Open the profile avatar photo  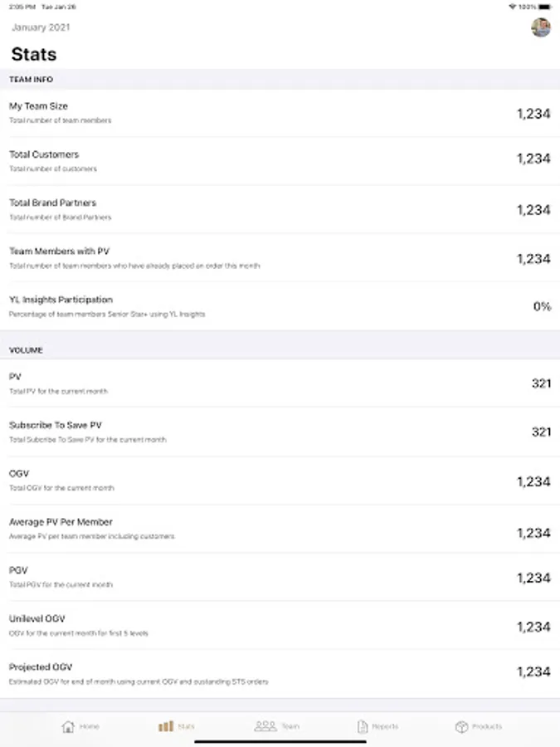pos(541,27)
